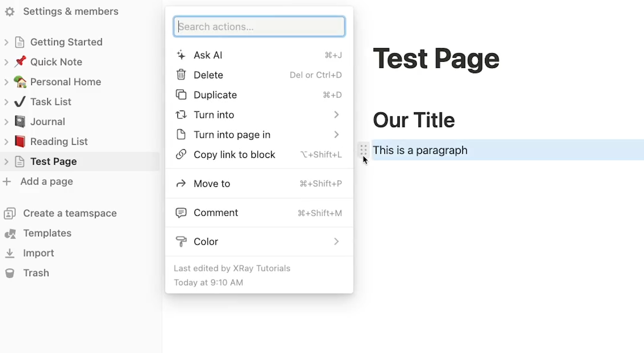Choose Ask AI from the block menu

coord(259,55)
